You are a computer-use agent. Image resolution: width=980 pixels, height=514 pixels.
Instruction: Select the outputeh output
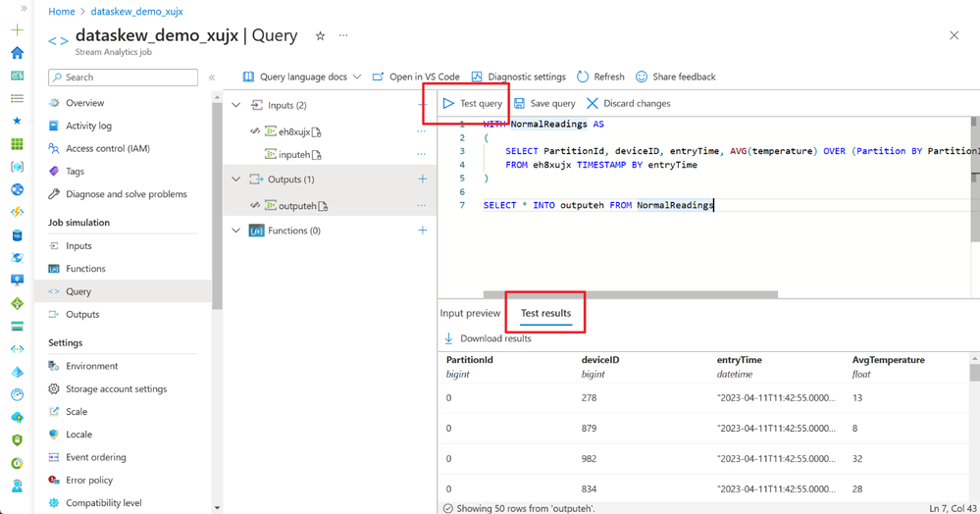297,205
